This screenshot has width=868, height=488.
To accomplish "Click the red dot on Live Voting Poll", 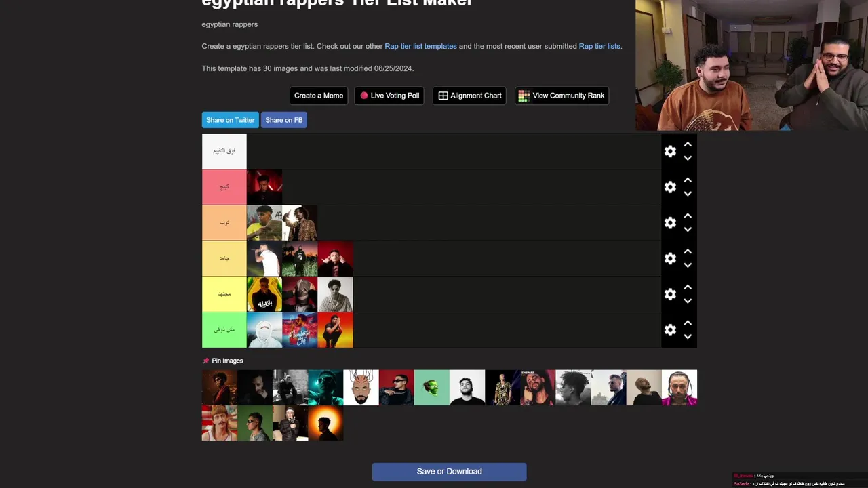I will [x=364, y=96].
